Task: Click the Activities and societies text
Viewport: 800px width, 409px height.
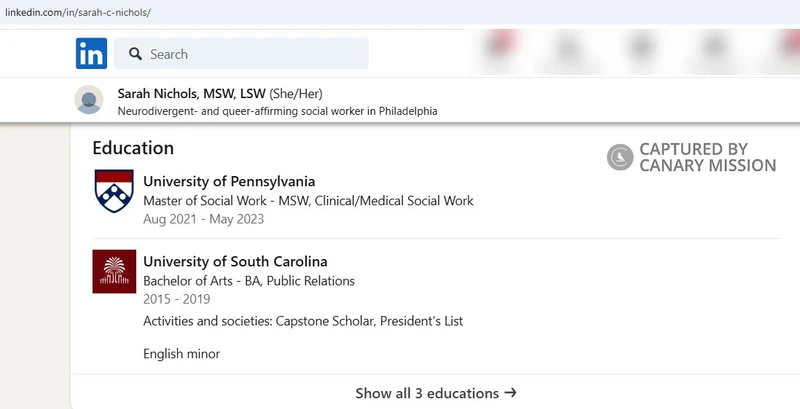Action: (x=302, y=321)
